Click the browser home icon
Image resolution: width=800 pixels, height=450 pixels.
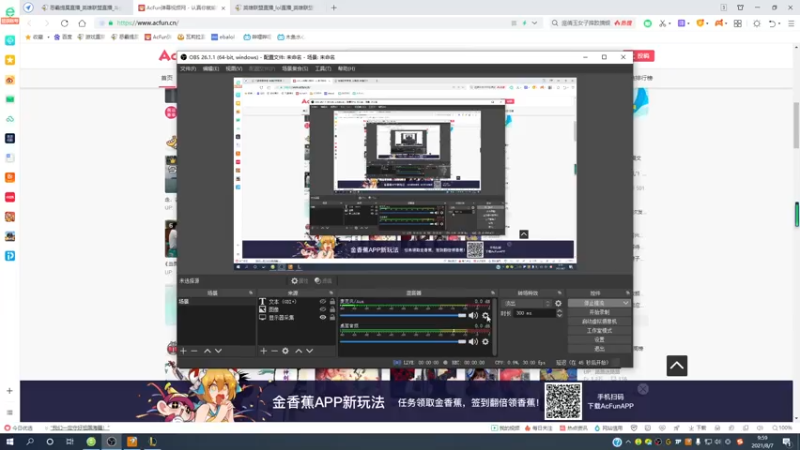82,23
